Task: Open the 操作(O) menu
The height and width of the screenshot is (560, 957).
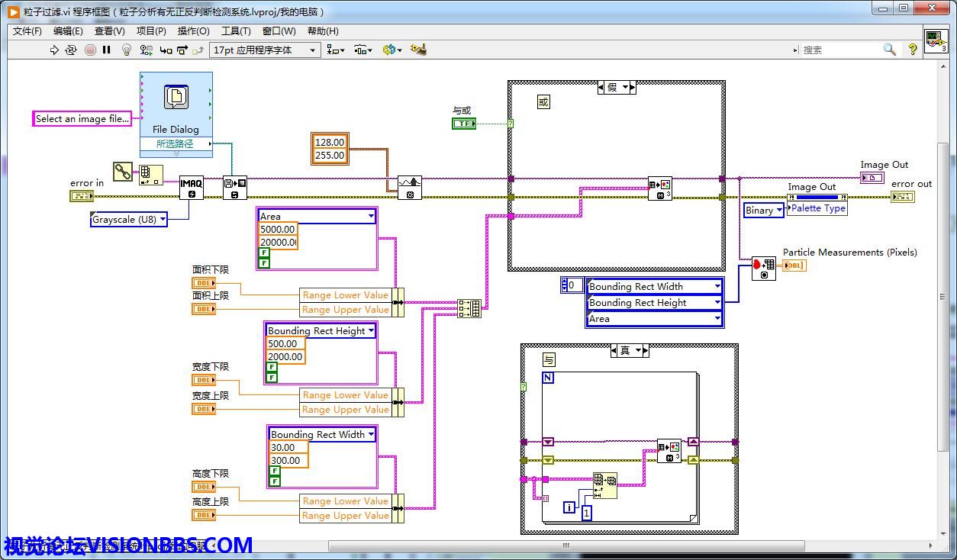Action: (193, 31)
